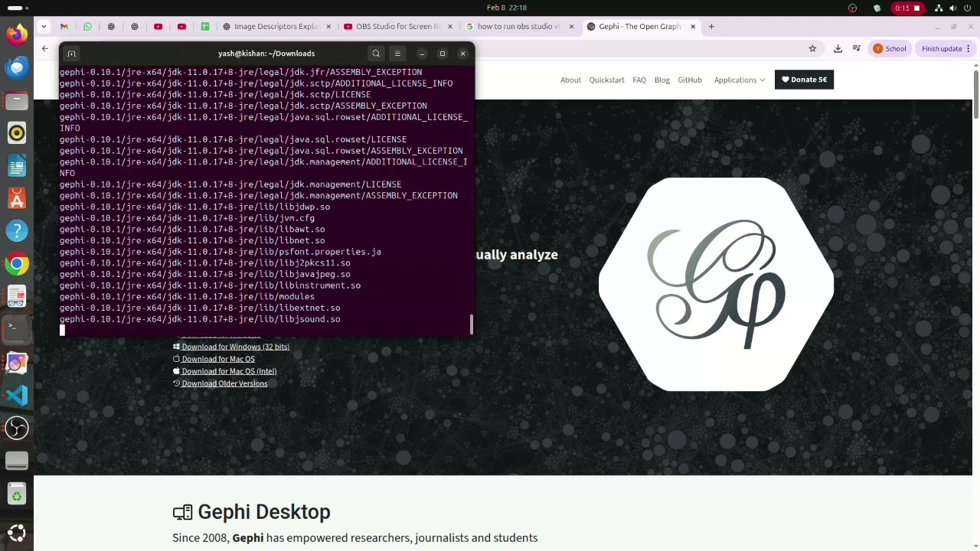Close the Image Descriptors tab
Image resolution: width=980 pixels, height=551 pixels.
[x=328, y=27]
